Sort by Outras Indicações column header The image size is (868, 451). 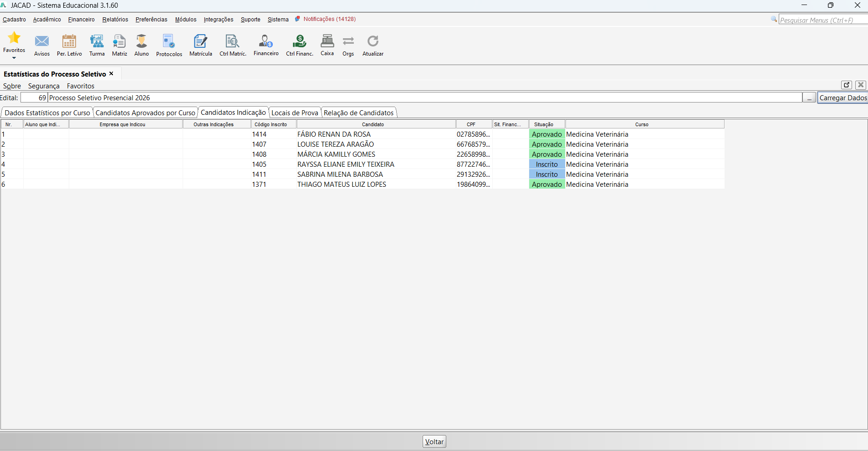[217, 124]
